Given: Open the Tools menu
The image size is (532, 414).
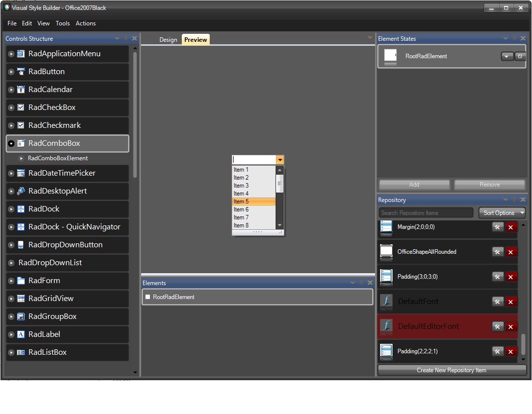Looking at the screenshot, I should (63, 23).
